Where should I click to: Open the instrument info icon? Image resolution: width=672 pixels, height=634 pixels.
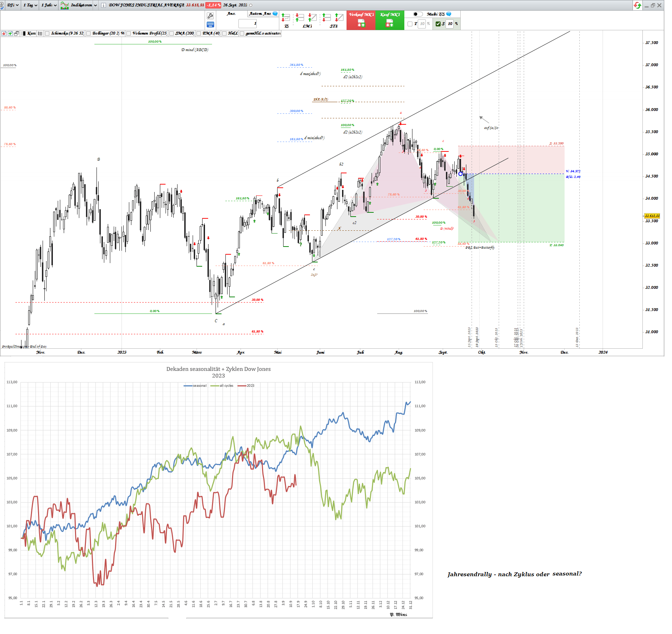tap(104, 5)
